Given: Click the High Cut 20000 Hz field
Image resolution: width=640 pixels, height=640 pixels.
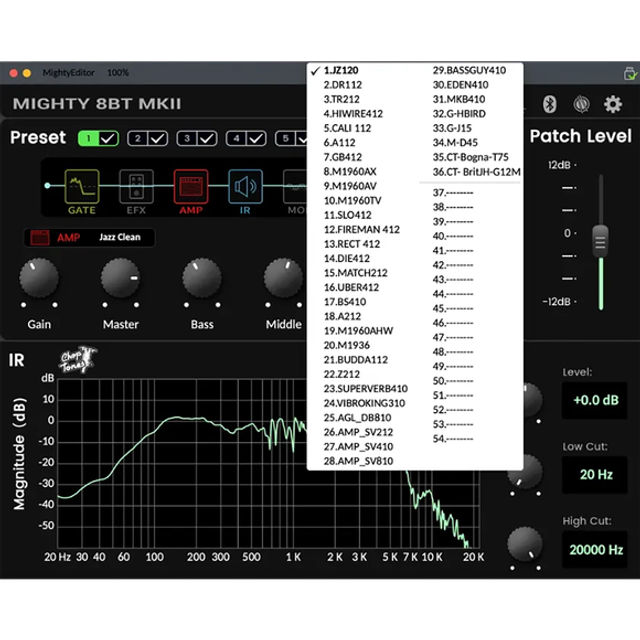Looking at the screenshot, I should tap(595, 550).
